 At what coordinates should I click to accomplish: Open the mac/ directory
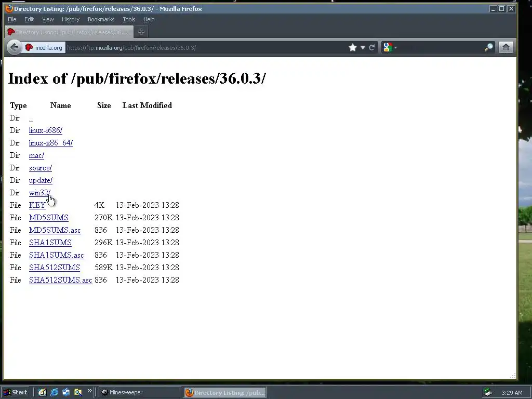tap(36, 155)
